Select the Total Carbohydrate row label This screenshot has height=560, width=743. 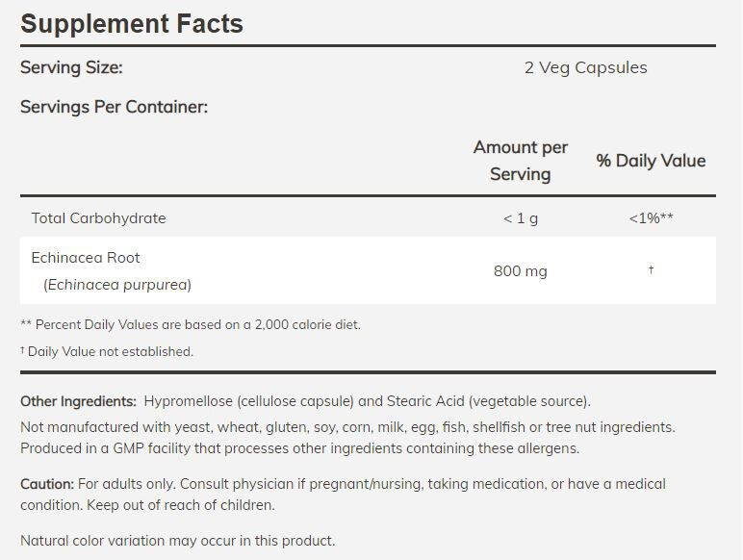98,218
